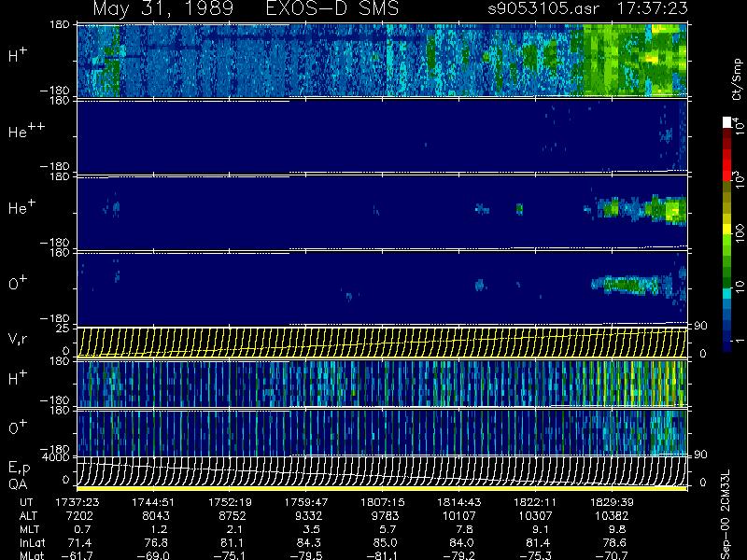
Task: Click MLT value "0.7"
Action: click(x=82, y=529)
